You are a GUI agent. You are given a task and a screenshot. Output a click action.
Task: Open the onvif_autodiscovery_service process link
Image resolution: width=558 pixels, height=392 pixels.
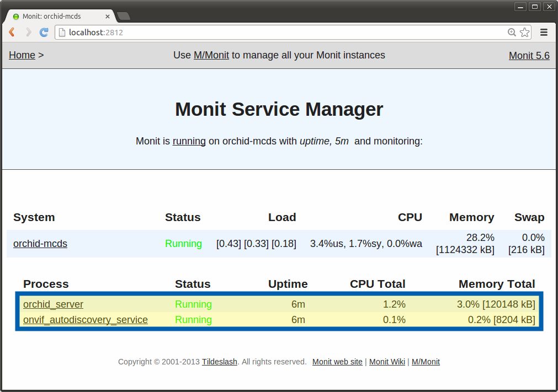(x=86, y=320)
